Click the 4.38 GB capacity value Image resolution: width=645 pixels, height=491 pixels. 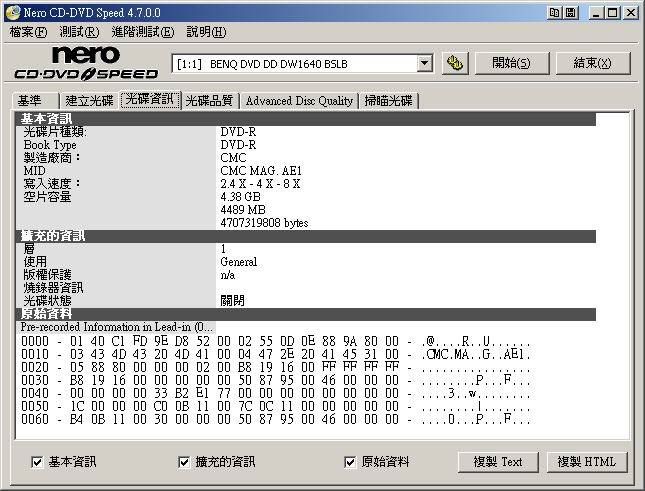[240, 197]
